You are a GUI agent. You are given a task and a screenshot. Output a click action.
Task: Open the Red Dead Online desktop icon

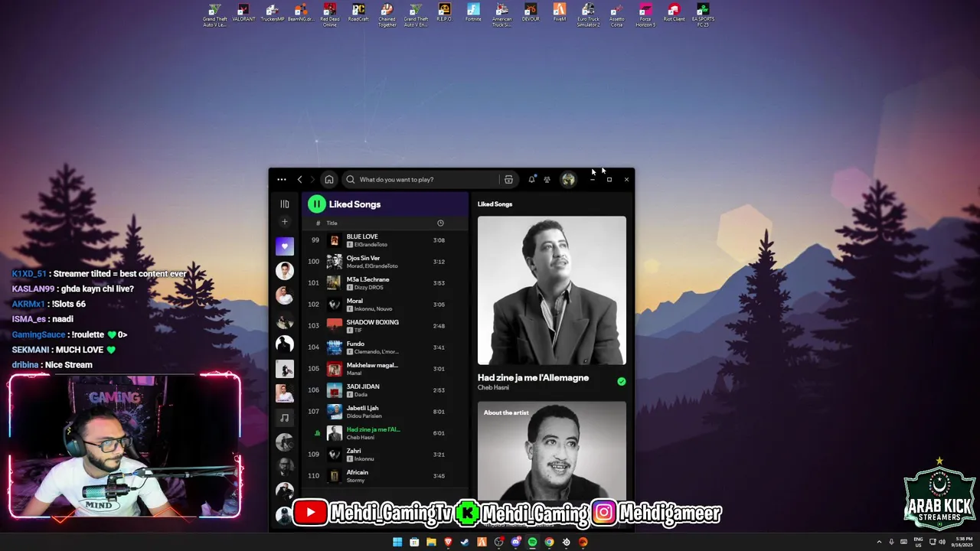pos(330,15)
